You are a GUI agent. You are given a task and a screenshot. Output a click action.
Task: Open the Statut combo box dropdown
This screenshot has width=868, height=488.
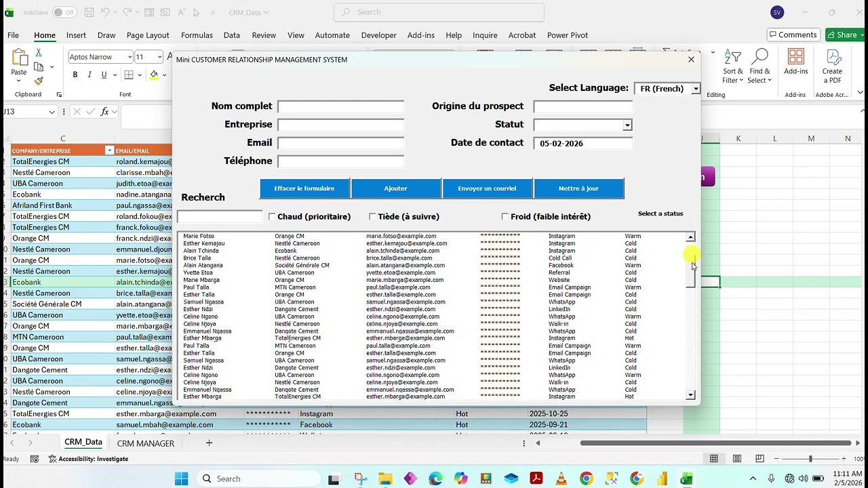[627, 125]
